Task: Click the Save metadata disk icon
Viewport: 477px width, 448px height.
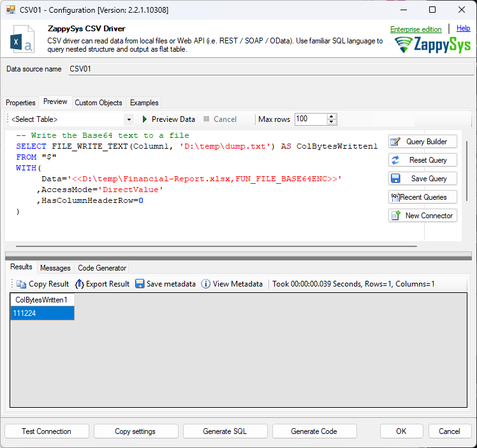Action: click(x=140, y=283)
